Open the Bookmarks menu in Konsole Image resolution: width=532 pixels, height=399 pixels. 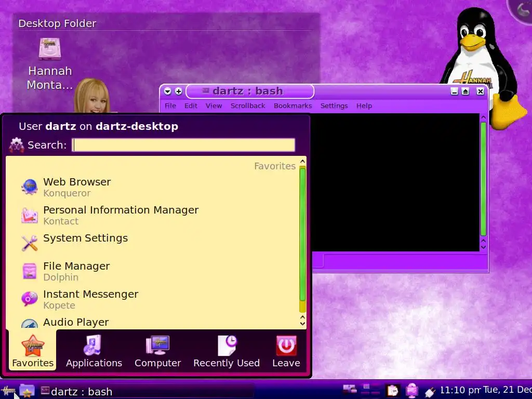tap(293, 105)
